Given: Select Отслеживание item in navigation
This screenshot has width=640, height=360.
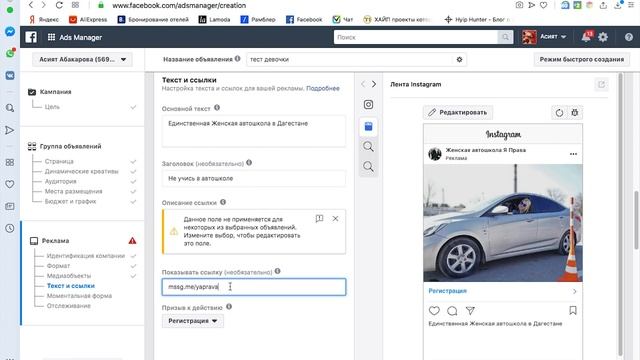Looking at the screenshot, I should point(69,306).
